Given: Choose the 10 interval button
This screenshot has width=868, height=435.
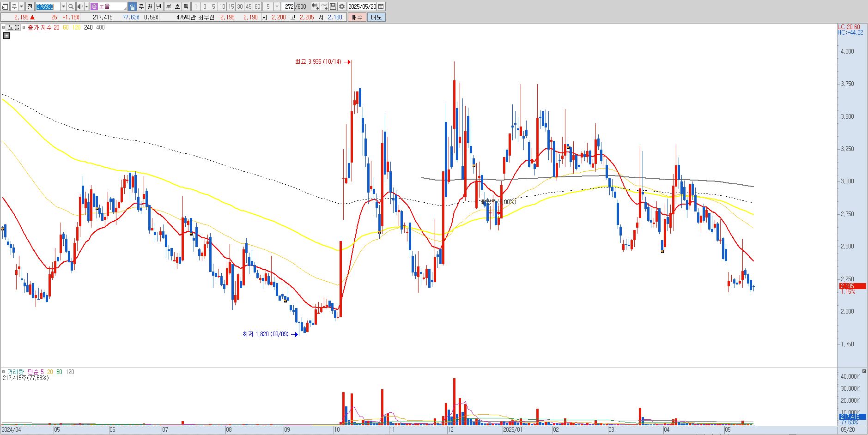Looking at the screenshot, I should tap(222, 6).
